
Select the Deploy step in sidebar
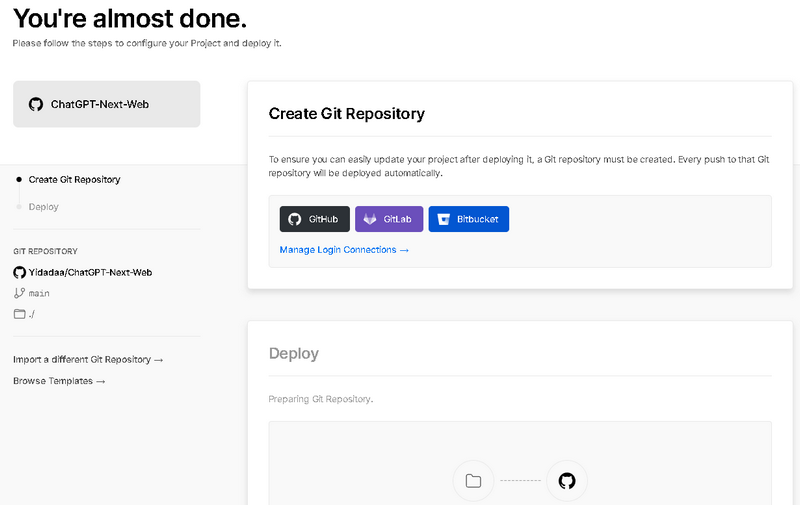(43, 207)
